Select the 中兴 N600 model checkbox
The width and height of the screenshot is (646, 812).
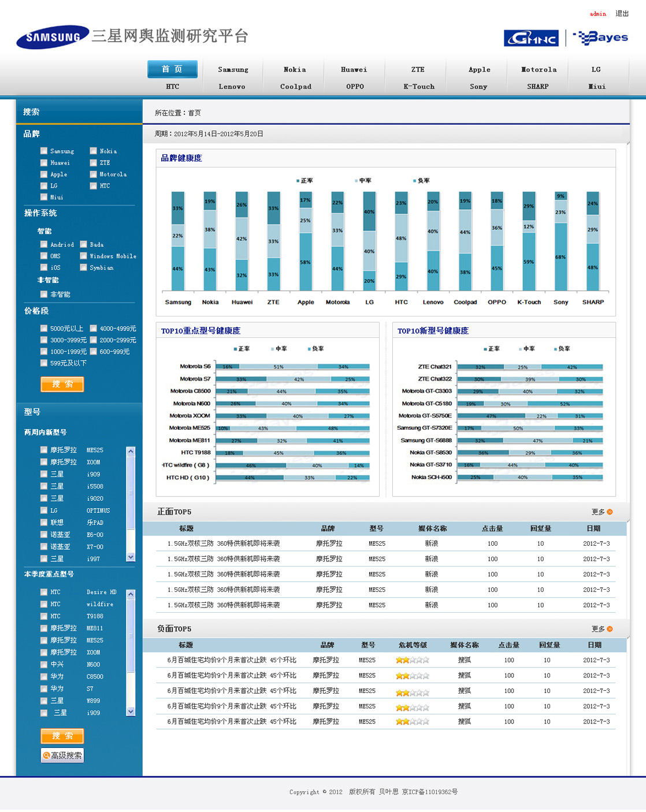44,664
